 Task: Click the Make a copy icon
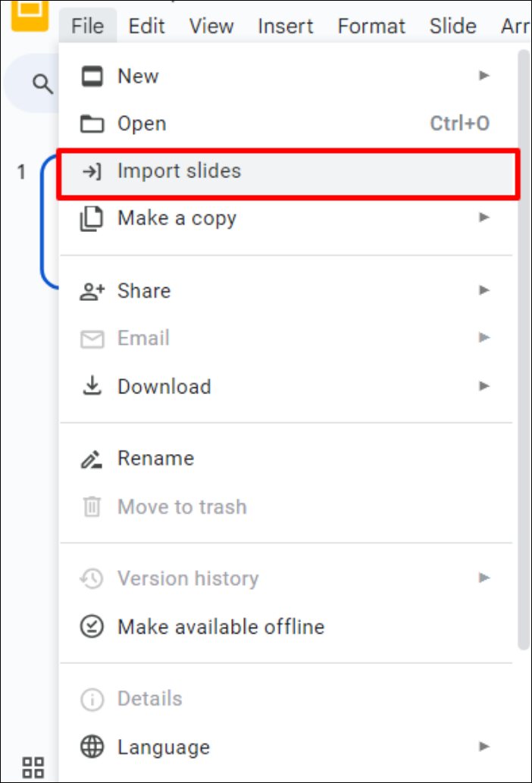point(92,218)
